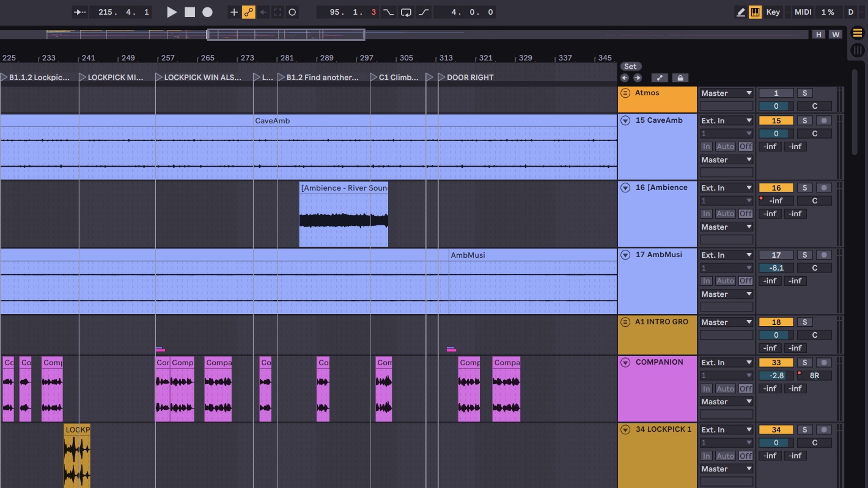The height and width of the screenshot is (488, 868).
Task: Jump to Next Locator arrow
Action: tap(637, 78)
